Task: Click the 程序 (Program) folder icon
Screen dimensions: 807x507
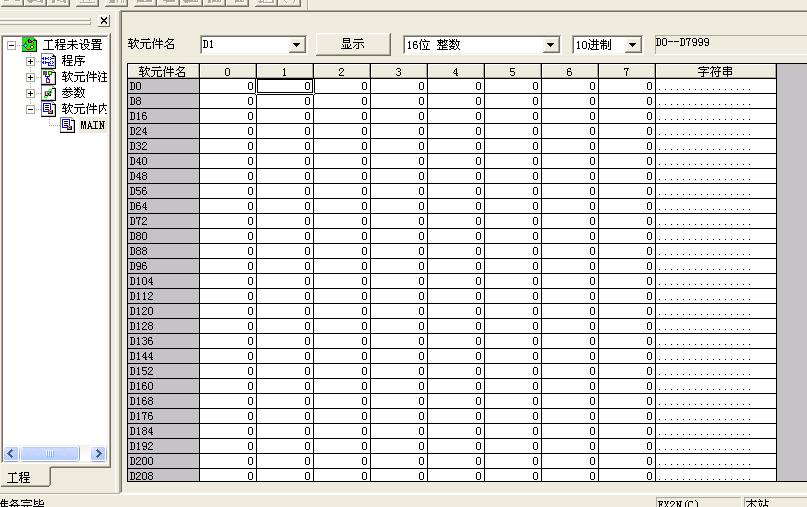Action: click(49, 61)
